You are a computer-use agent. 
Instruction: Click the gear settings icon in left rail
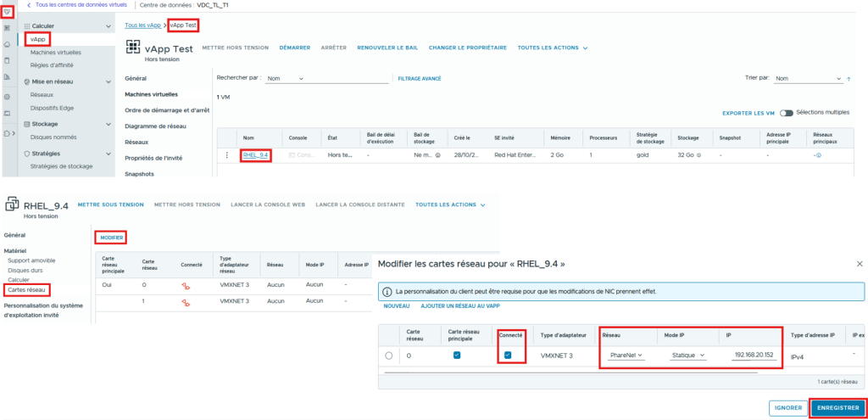(8, 97)
